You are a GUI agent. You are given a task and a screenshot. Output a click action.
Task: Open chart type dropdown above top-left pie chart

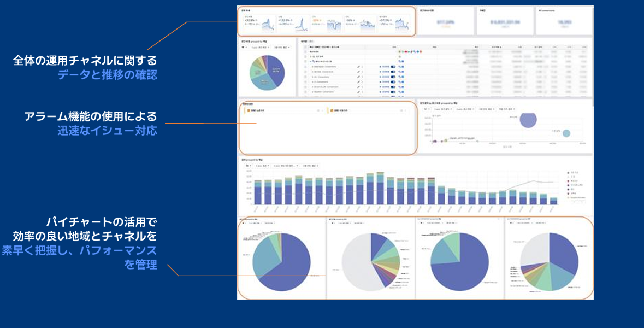coord(243,48)
